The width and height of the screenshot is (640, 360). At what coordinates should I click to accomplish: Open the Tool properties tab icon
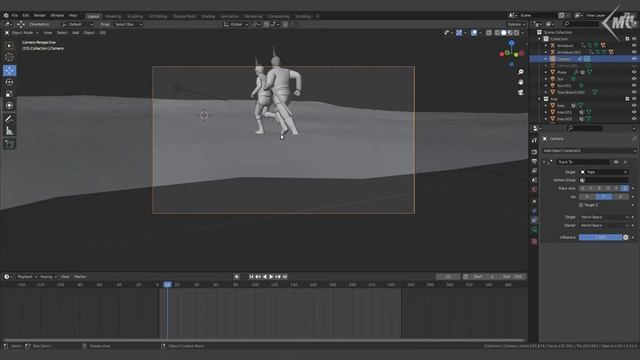point(534,140)
